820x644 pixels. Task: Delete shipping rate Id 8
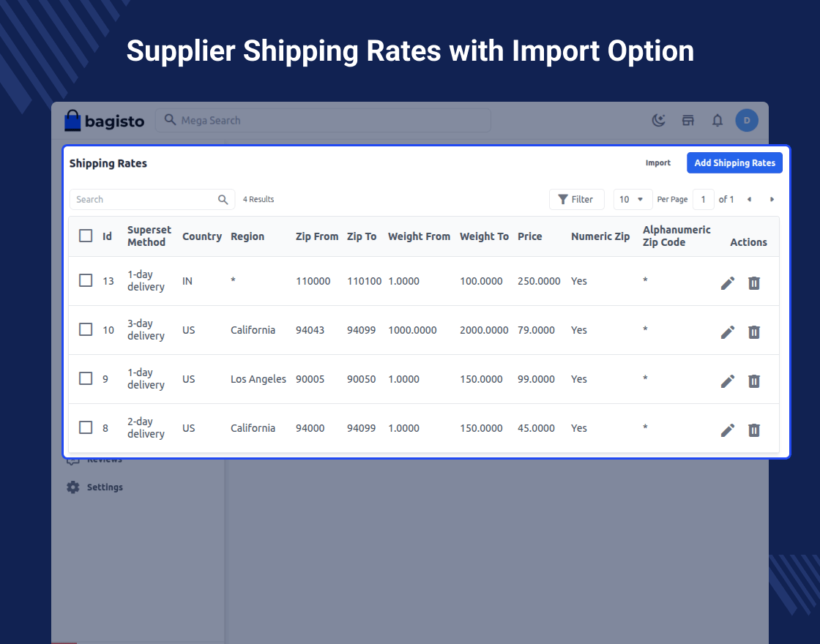[753, 431]
